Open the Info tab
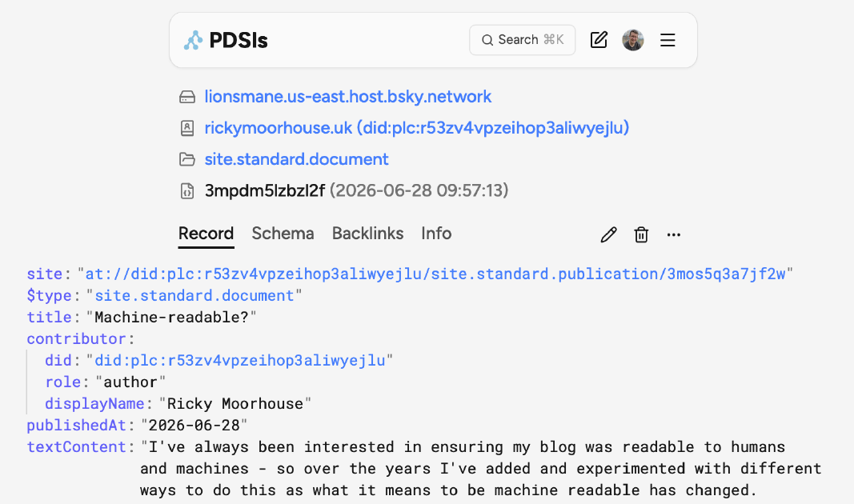The height and width of the screenshot is (504, 854). click(x=436, y=234)
